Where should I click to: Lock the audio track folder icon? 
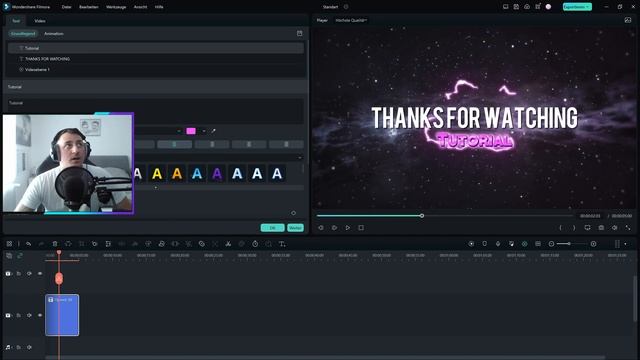pos(19,347)
